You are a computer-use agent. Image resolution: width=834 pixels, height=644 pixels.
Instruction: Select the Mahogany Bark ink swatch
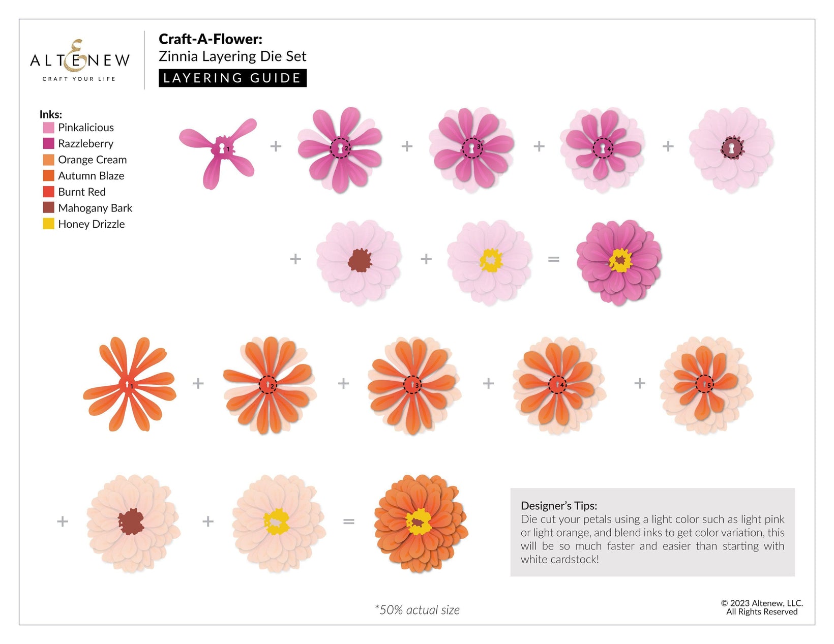48,208
